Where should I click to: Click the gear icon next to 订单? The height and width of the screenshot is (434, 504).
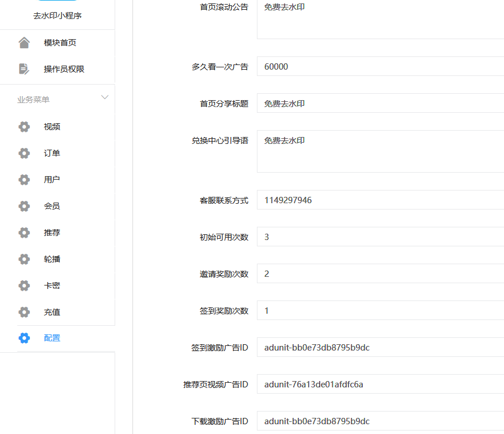24,153
